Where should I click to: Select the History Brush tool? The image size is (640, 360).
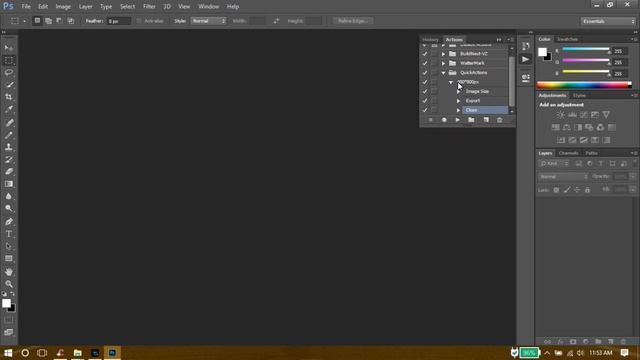[x=9, y=159]
